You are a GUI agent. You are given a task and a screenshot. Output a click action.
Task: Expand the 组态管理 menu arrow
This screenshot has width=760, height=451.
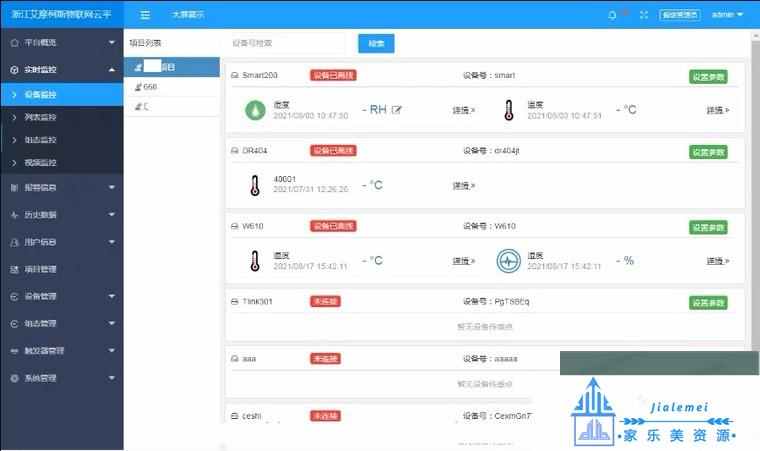tap(112, 323)
